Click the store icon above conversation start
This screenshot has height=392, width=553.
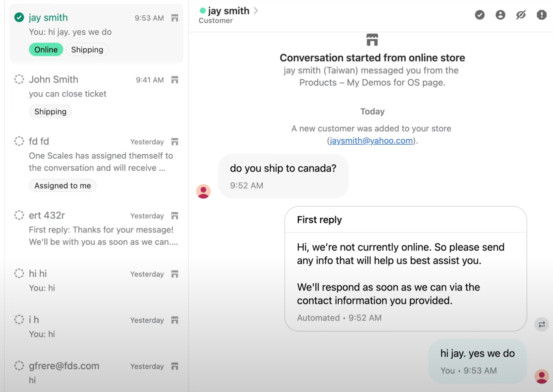coord(372,40)
